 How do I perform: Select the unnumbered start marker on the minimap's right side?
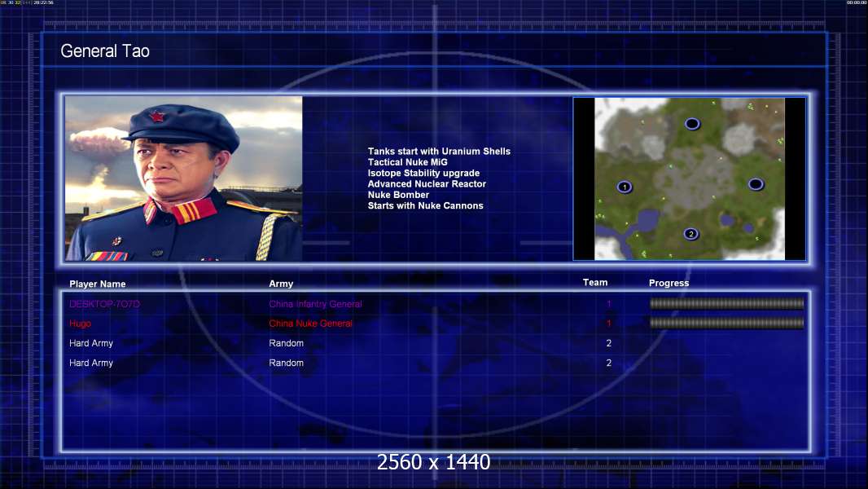click(756, 184)
